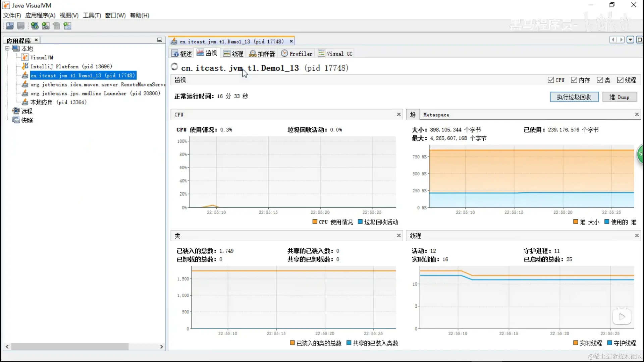Open the document list dropdown arrow
Viewport: 644px width, 362px height.
(631, 40)
